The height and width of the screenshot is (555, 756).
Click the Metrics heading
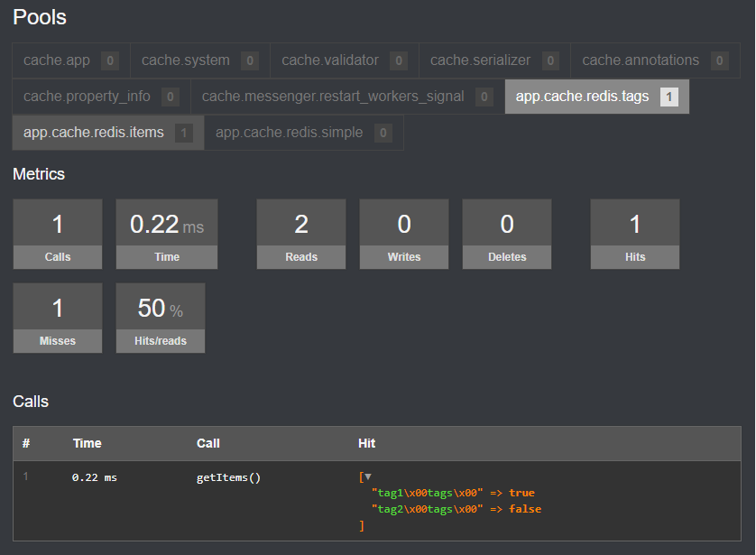[x=39, y=174]
